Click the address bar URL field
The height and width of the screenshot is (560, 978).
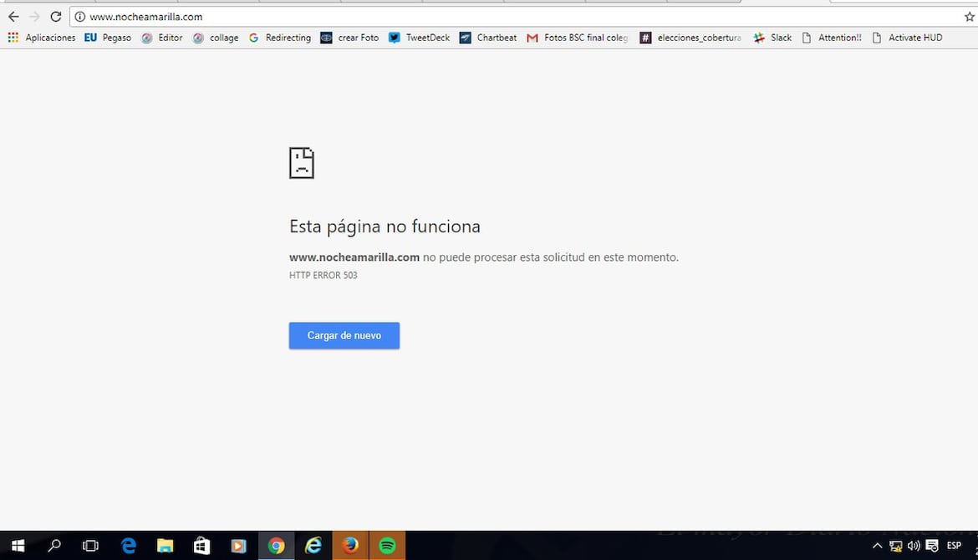502,17
